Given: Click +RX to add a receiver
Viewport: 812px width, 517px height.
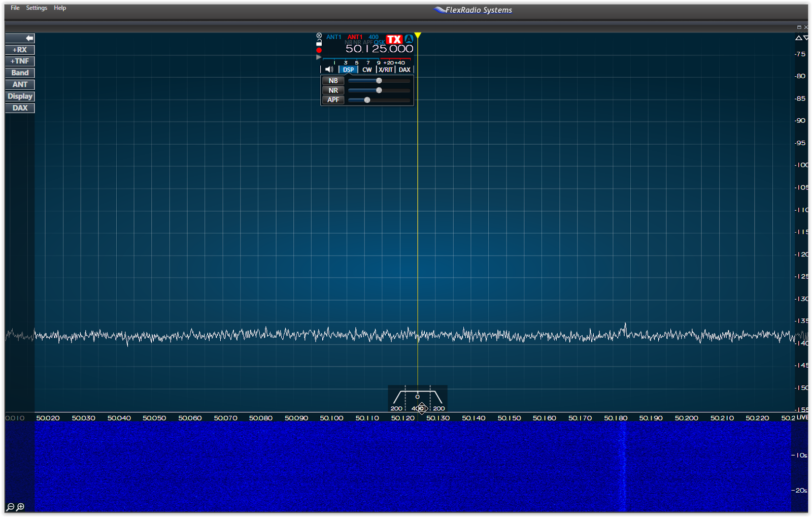Looking at the screenshot, I should (x=19, y=49).
